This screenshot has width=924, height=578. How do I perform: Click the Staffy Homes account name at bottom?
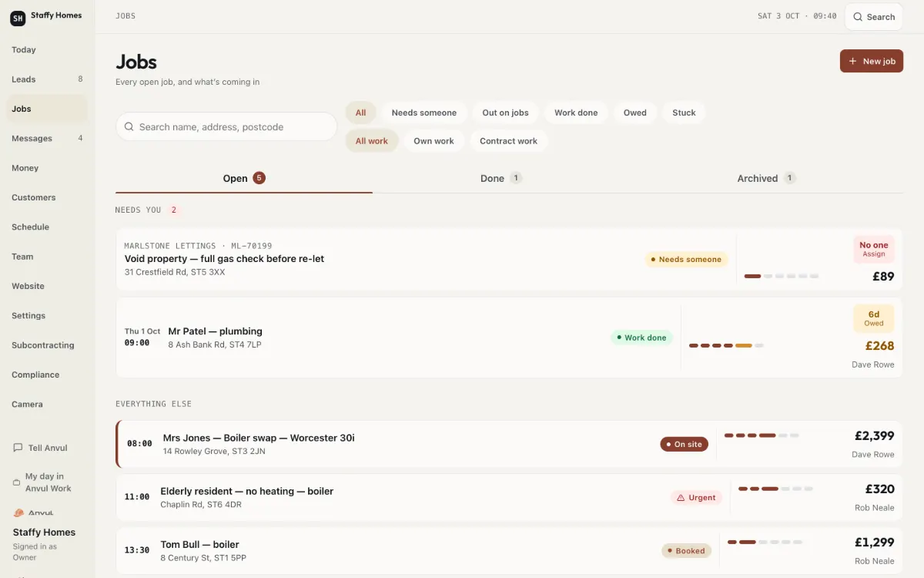click(x=44, y=533)
